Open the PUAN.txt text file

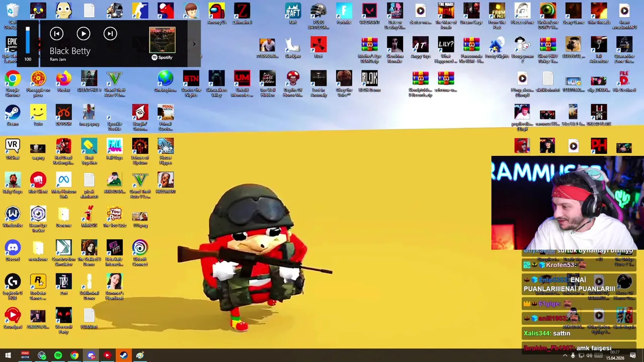(x=89, y=318)
